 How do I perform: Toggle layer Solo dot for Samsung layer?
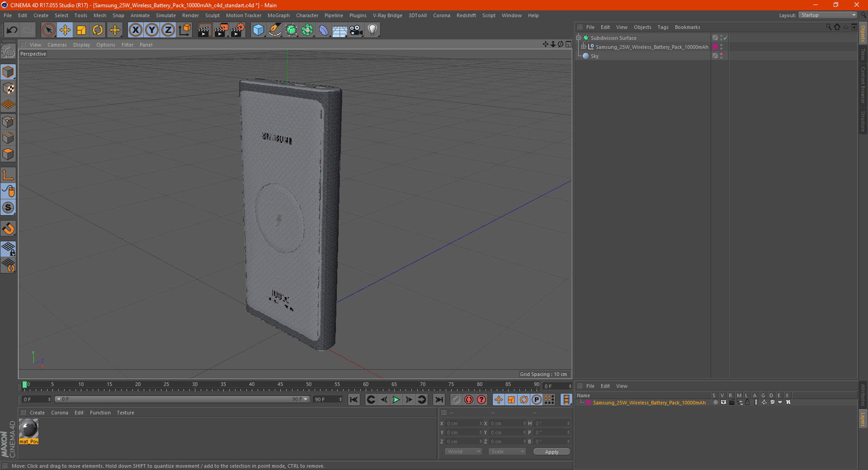(x=715, y=403)
